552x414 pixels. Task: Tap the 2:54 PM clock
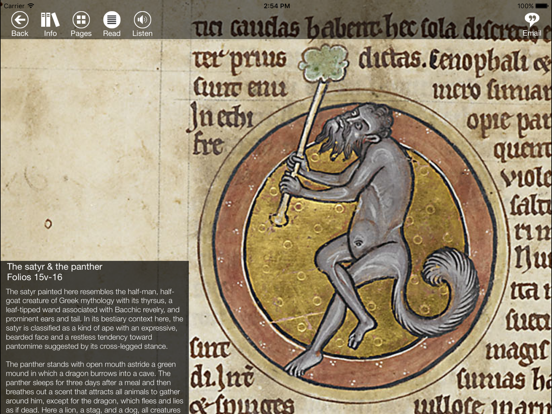pos(277,6)
